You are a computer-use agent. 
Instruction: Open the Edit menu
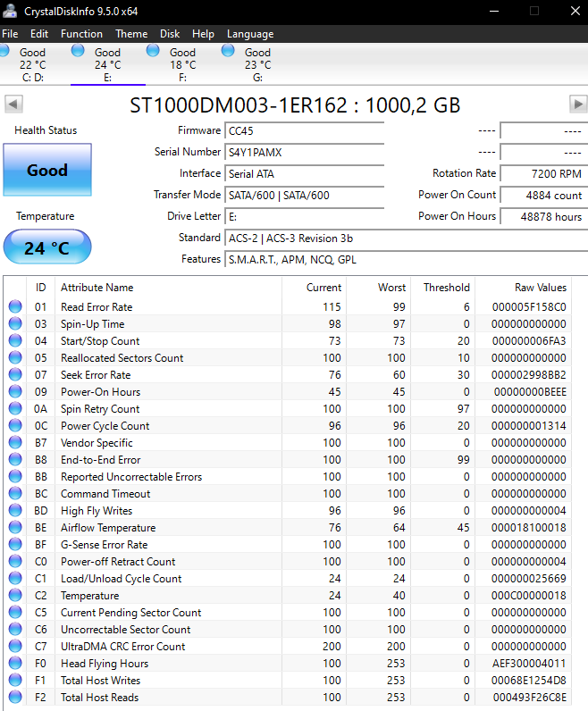coord(39,34)
